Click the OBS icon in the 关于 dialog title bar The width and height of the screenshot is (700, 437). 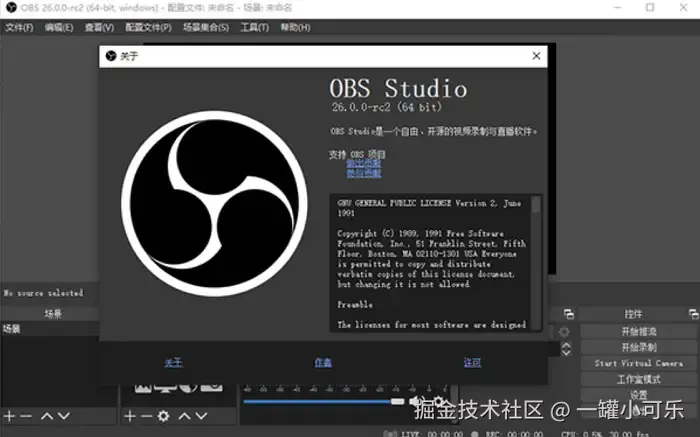(111, 56)
